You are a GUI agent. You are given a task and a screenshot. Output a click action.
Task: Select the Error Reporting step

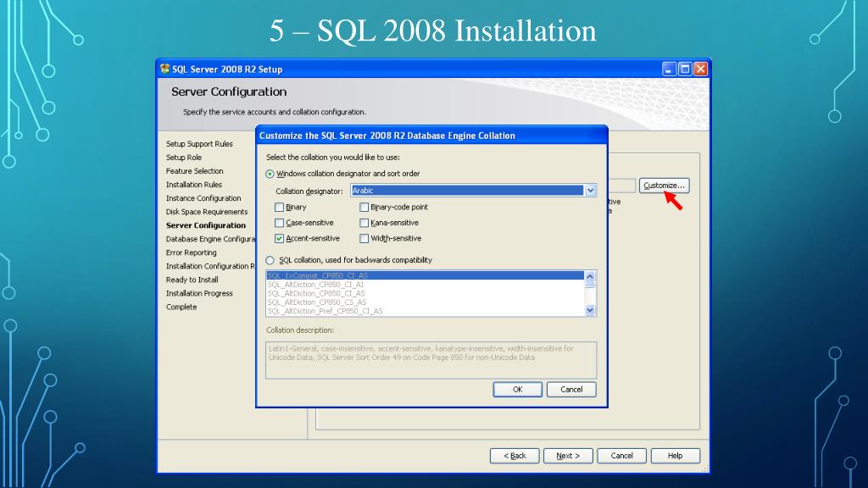(x=191, y=252)
